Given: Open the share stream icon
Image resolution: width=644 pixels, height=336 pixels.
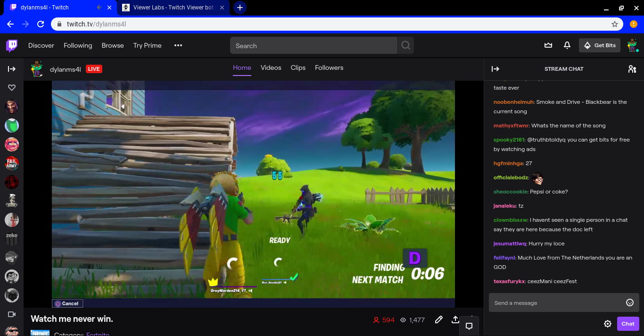Looking at the screenshot, I should pyautogui.click(x=455, y=319).
